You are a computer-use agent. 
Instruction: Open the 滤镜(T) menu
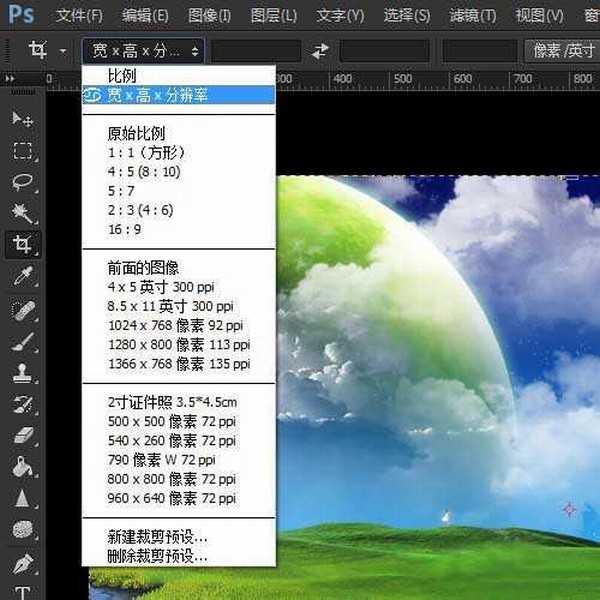pos(472,16)
